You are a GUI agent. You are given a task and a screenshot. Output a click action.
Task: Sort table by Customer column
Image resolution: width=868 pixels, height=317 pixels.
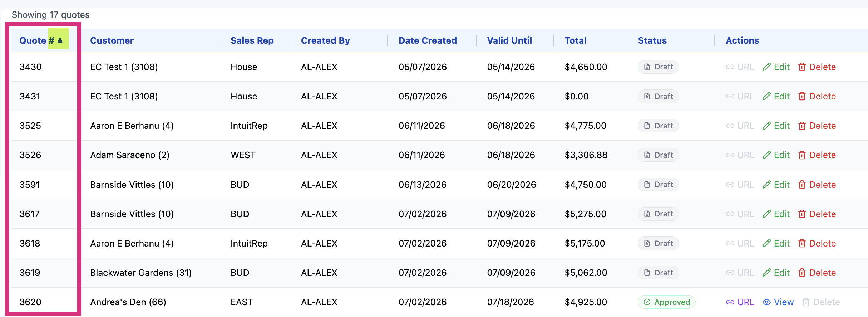112,40
